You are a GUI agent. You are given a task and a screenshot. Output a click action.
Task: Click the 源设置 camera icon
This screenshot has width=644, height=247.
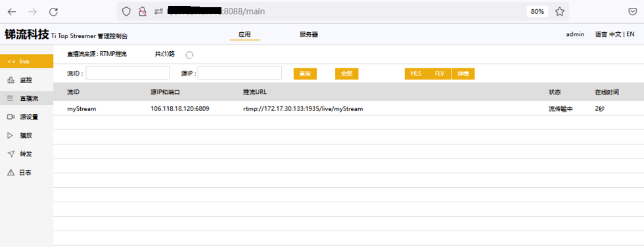(11, 117)
